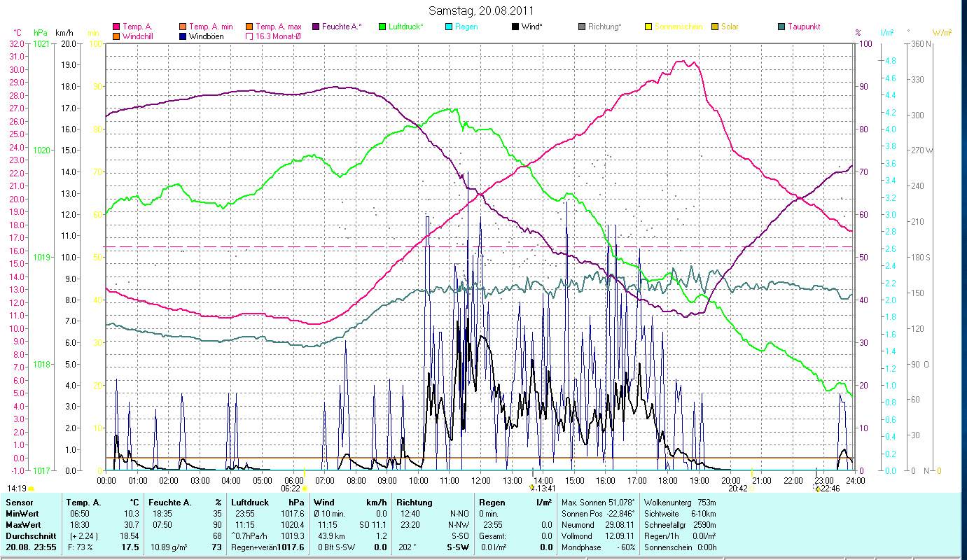Click the purple Feuchte A. legend swatch
This screenshot has width=967, height=560.
pyautogui.click(x=316, y=27)
